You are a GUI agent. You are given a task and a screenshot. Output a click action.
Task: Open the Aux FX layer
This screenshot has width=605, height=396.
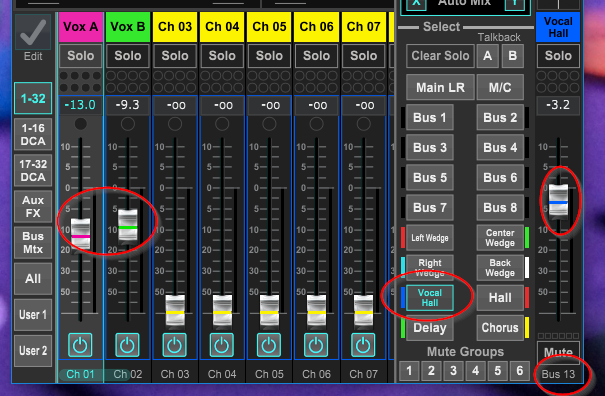point(33,206)
